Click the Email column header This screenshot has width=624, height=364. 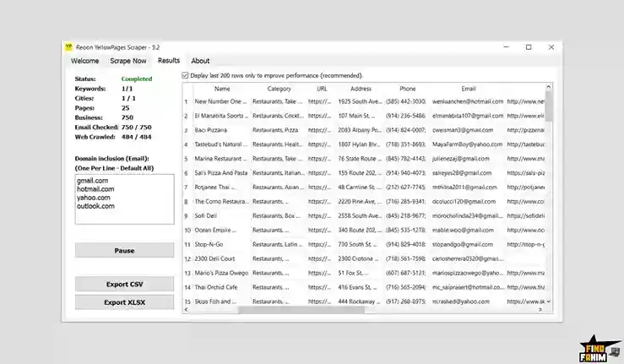[469, 89]
